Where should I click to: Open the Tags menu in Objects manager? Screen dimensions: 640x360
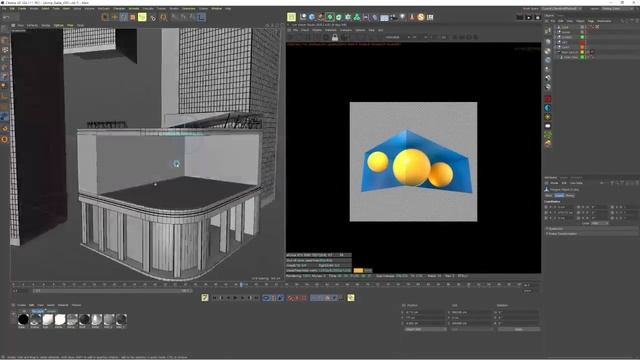(591, 21)
